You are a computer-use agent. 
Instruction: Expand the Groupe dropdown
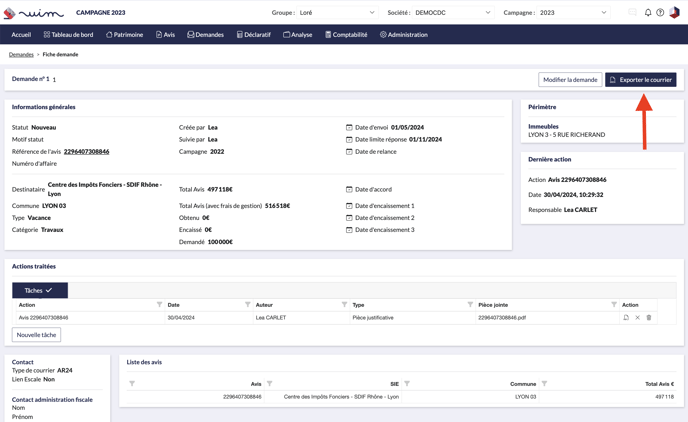click(337, 13)
